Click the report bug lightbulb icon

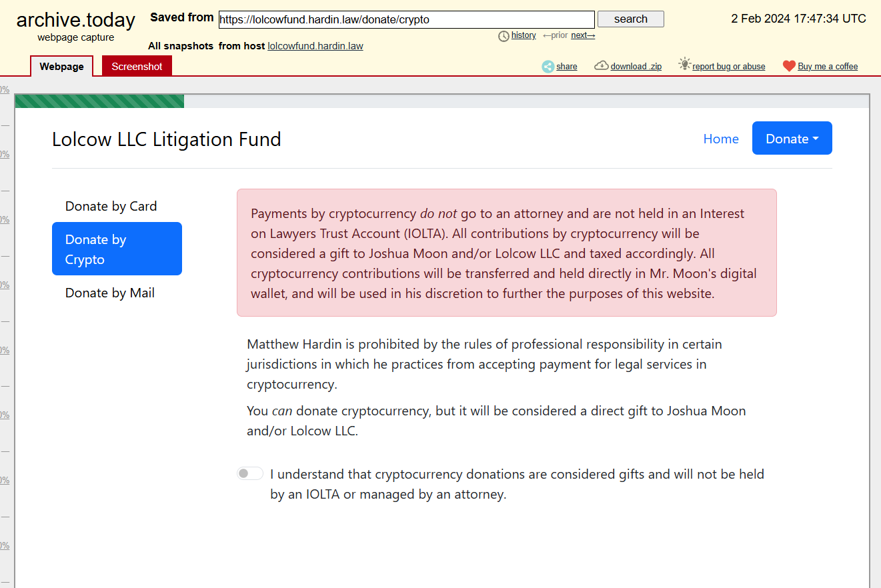tap(685, 64)
